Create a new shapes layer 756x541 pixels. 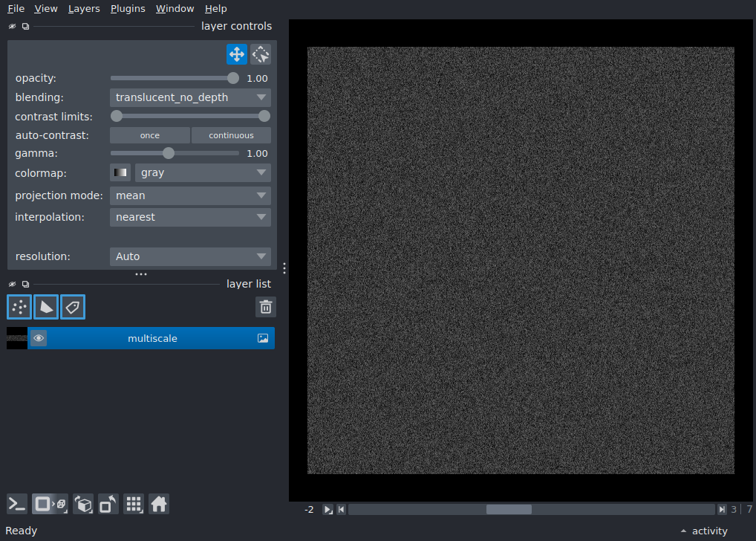pyautogui.click(x=46, y=307)
